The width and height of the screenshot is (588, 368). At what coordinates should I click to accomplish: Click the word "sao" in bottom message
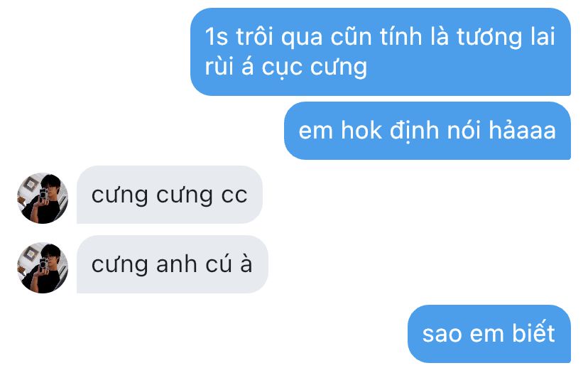pyautogui.click(x=442, y=334)
